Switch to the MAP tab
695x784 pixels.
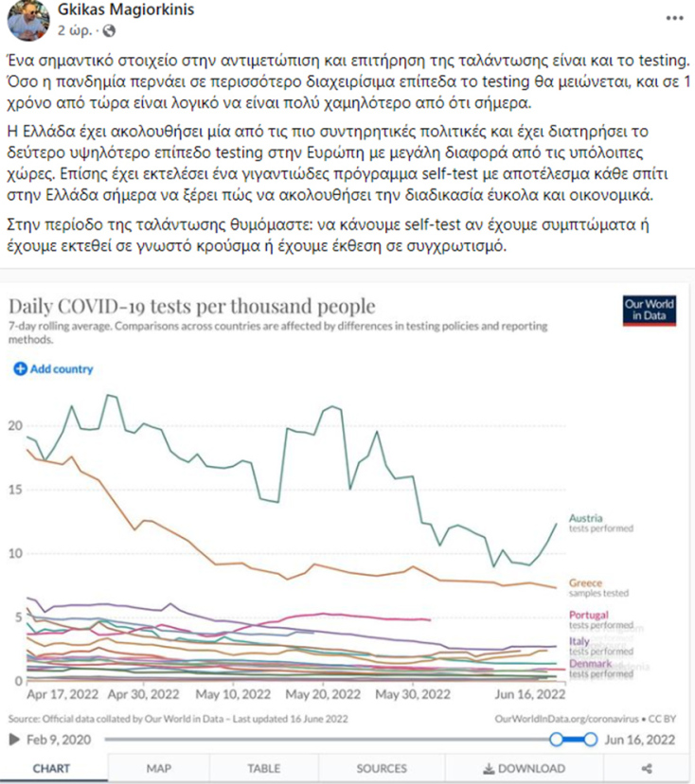158,769
